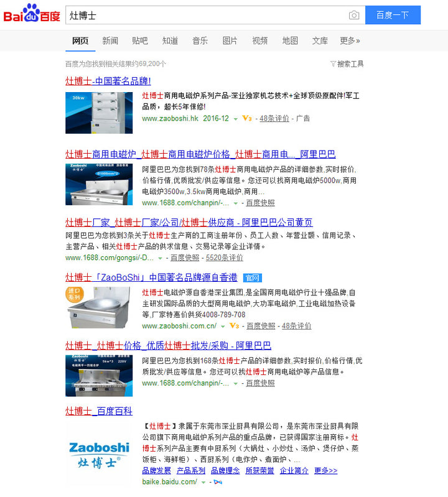Click the Baidu logo
This screenshot has height=497, width=448.
(x=31, y=15)
